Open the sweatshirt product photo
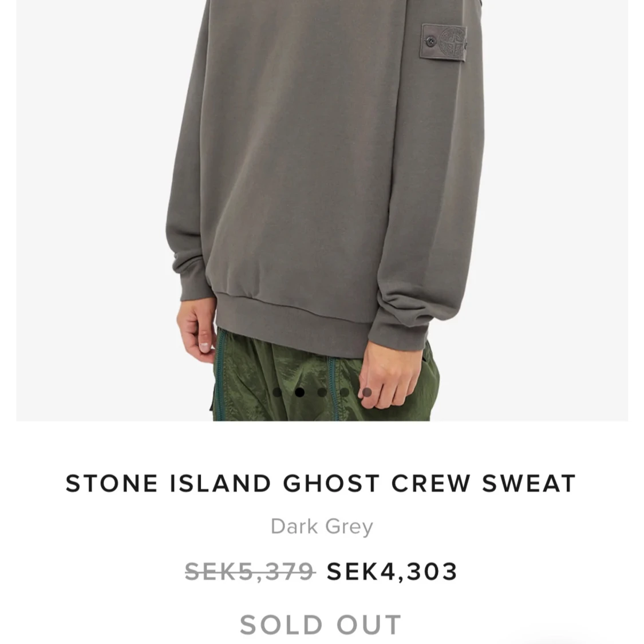Viewport: 644px width, 644px height. 322,210
